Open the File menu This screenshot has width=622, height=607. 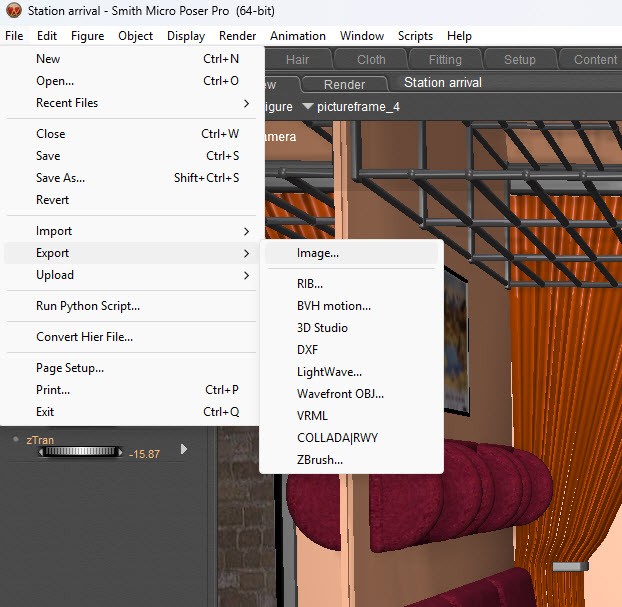click(x=14, y=36)
